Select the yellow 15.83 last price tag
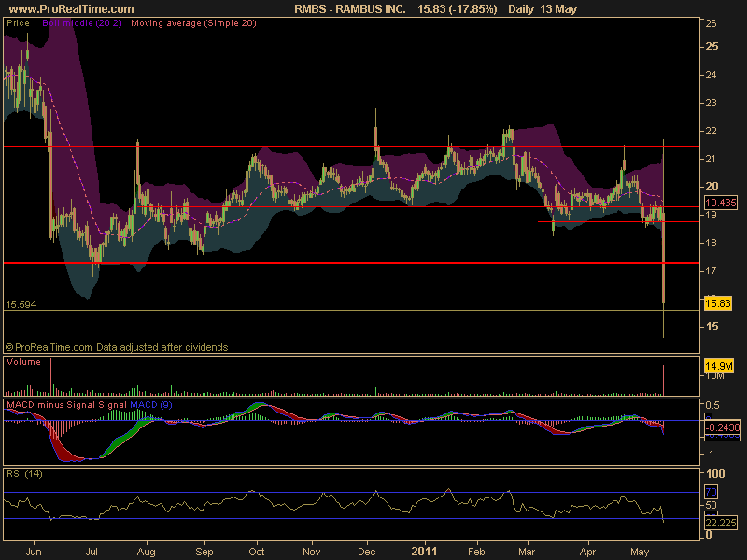 click(x=718, y=303)
